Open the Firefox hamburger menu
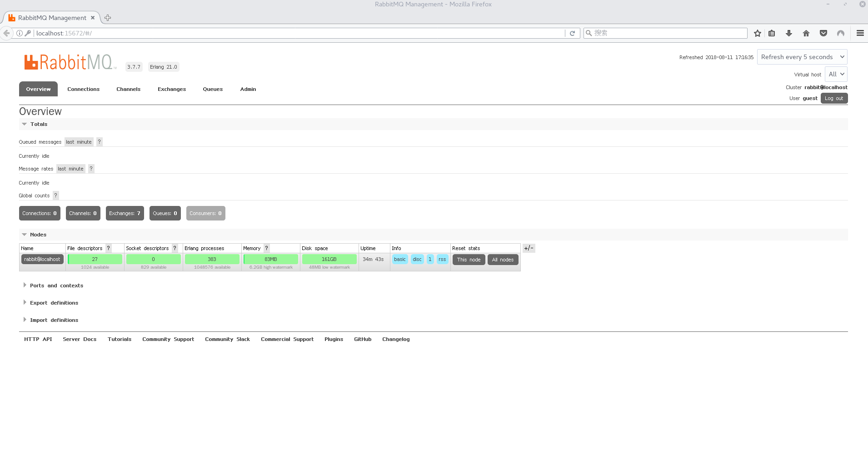Screen dimensions: 868x451 860,33
